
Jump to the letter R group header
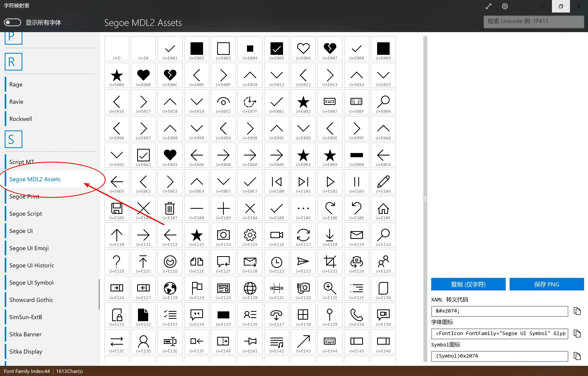pos(14,62)
